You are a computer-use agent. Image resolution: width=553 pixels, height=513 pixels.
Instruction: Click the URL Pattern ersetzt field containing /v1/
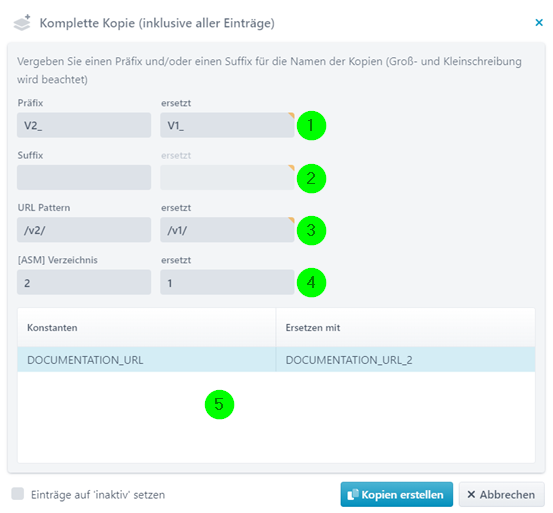pyautogui.click(x=227, y=230)
